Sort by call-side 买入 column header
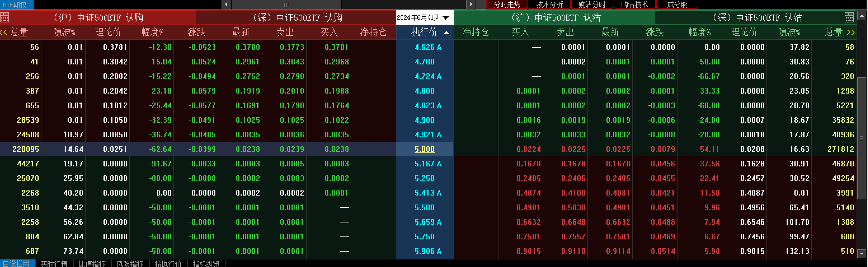 click(329, 32)
